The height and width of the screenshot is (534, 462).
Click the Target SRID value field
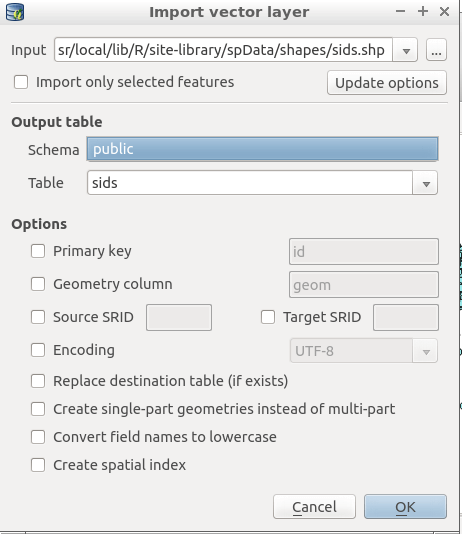[x=406, y=318]
